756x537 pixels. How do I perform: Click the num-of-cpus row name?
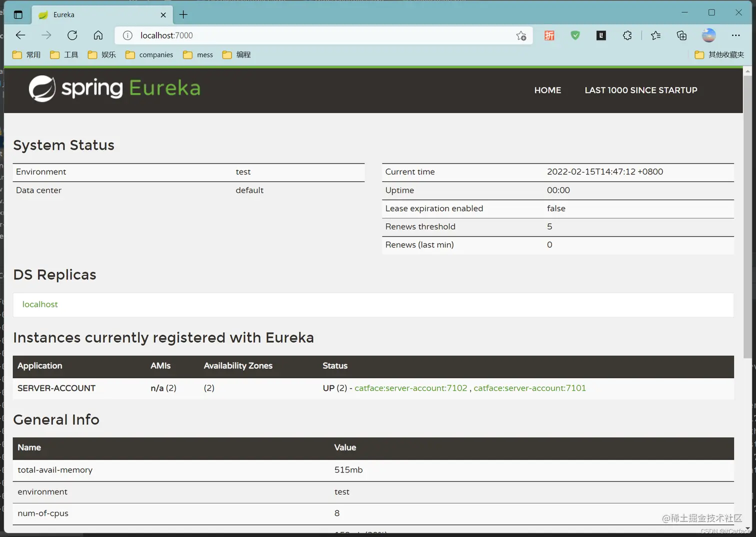click(43, 513)
